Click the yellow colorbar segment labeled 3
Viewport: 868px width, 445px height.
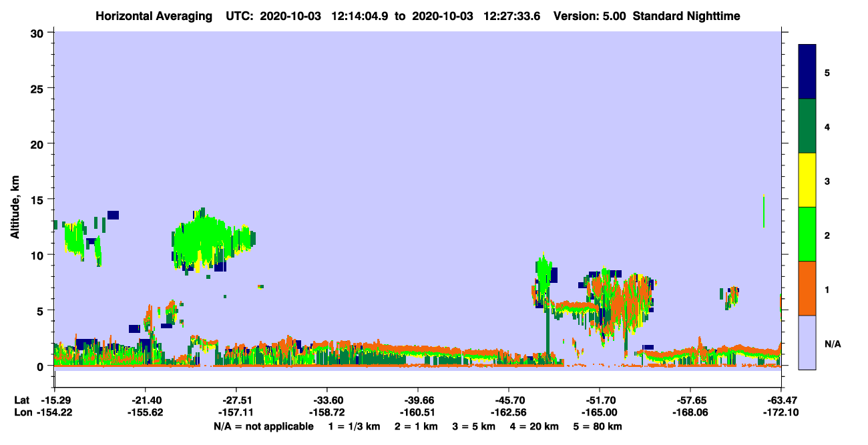(x=807, y=180)
